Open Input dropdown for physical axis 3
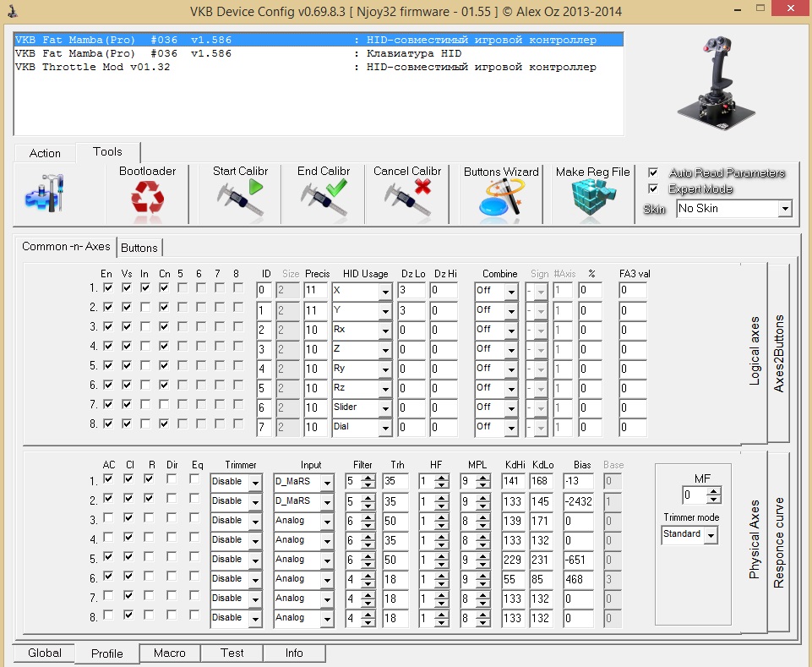812x667 pixels. pyautogui.click(x=303, y=521)
